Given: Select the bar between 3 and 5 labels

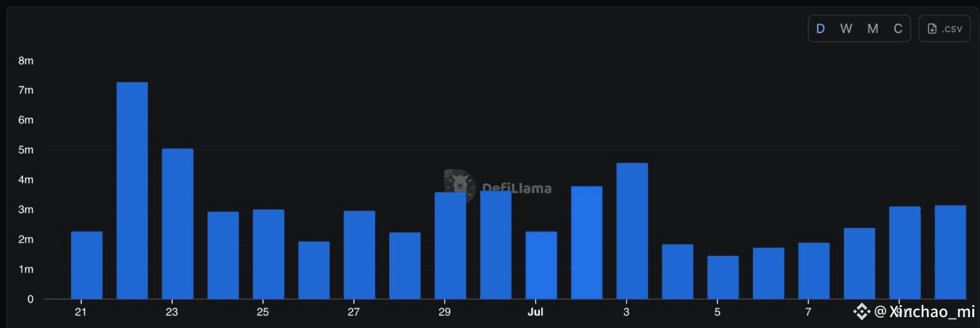Looking at the screenshot, I should pyautogui.click(x=678, y=271).
